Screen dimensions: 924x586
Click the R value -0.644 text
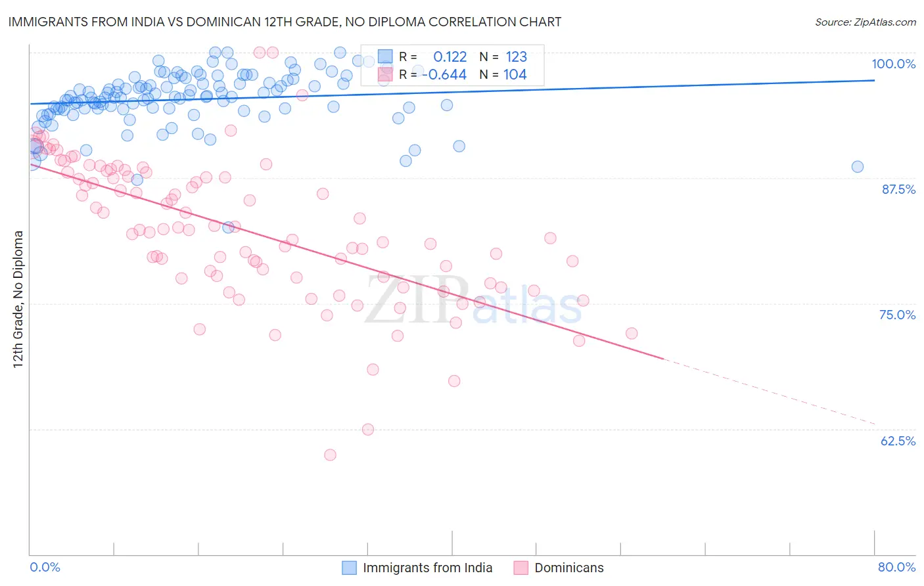(444, 74)
